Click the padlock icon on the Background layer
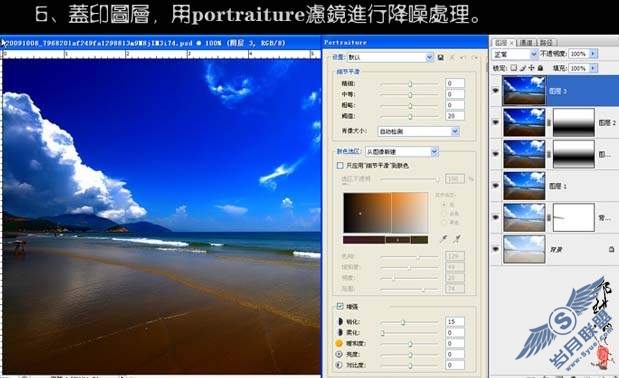619x378 pixels. coord(611,249)
